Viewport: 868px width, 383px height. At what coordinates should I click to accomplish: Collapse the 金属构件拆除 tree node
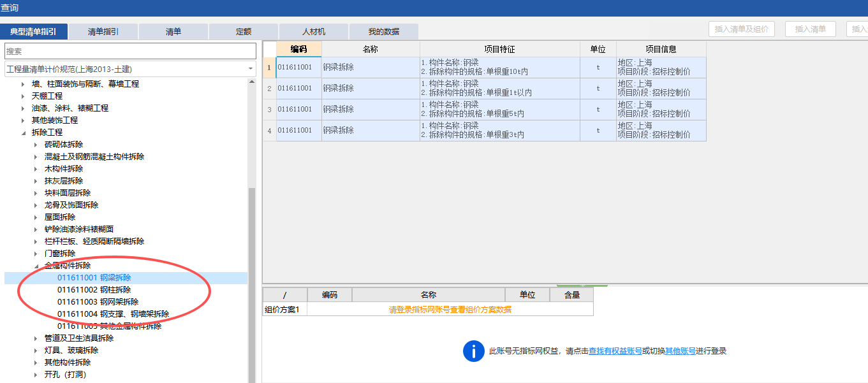(x=36, y=265)
